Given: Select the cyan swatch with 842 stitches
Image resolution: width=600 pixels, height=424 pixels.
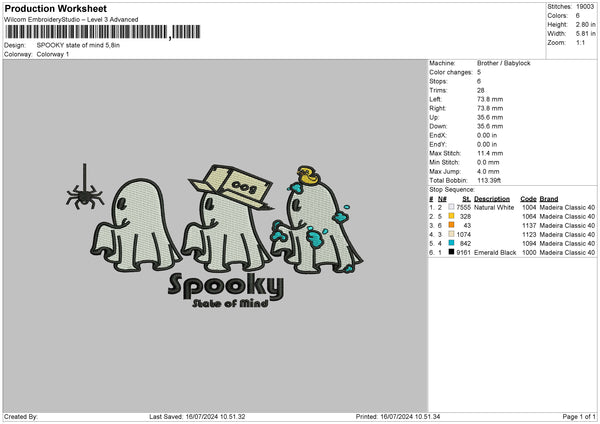Looking at the screenshot, I should [452, 243].
